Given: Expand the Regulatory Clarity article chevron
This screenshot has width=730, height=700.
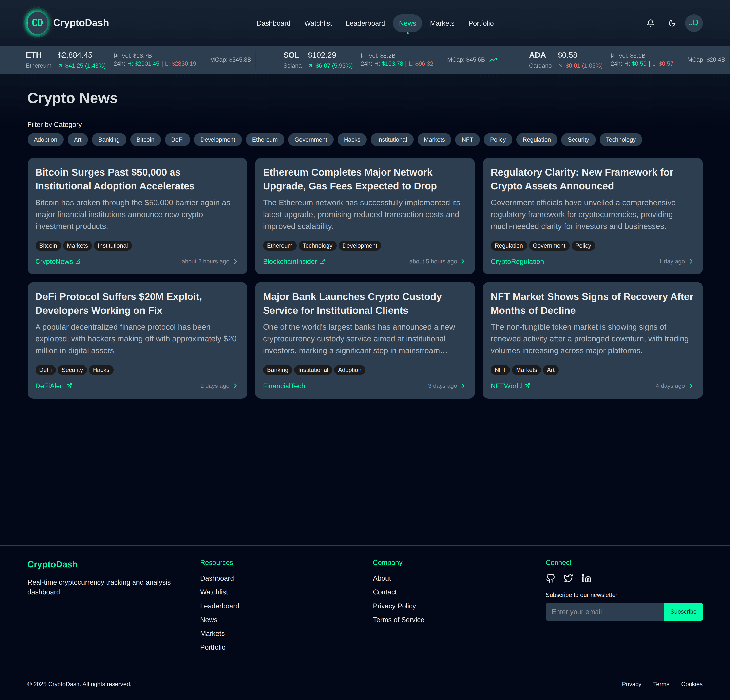Looking at the screenshot, I should (691, 261).
